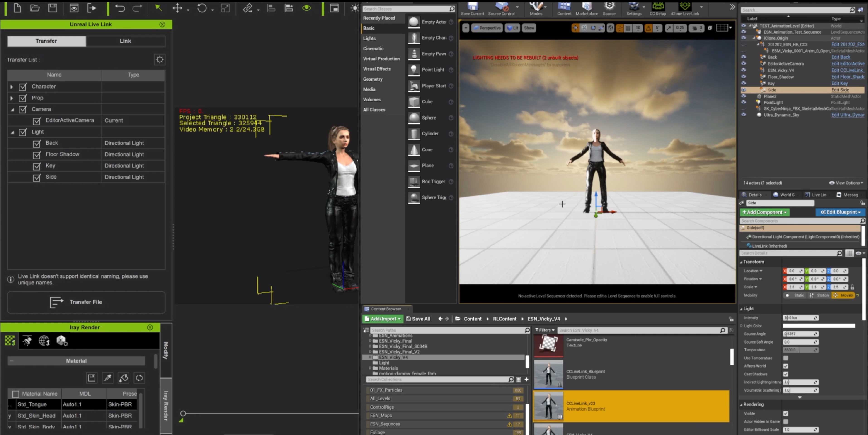Image resolution: width=868 pixels, height=435 pixels.
Task: Collapse the Light group in Transfer List
Action: (12, 132)
